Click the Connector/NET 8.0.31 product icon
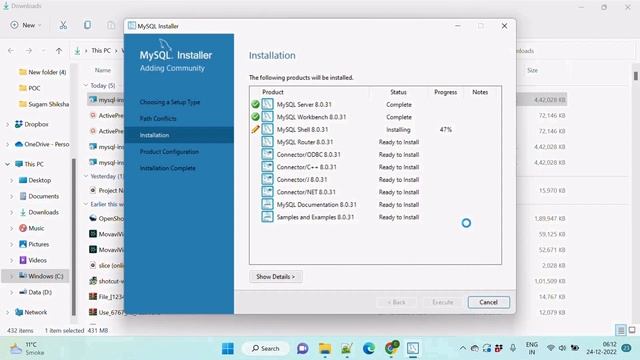640x360 pixels. [x=267, y=192]
